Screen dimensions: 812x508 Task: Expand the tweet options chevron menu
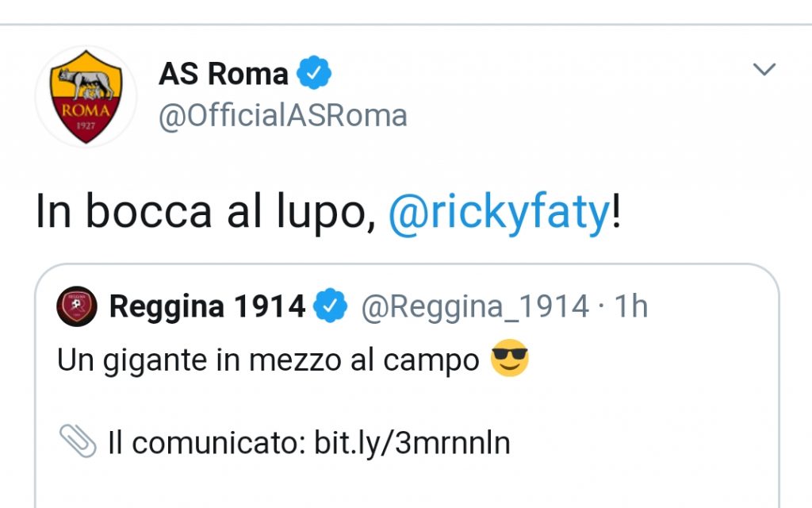pyautogui.click(x=764, y=70)
